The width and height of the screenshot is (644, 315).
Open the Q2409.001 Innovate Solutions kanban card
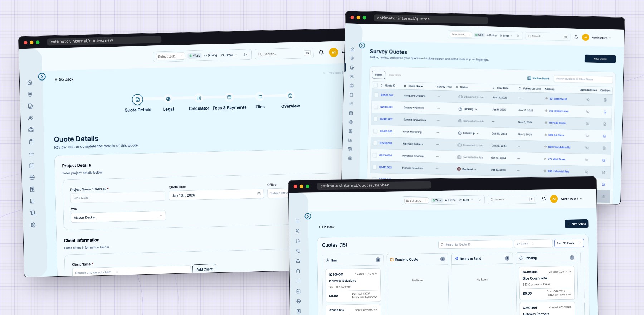click(x=353, y=285)
